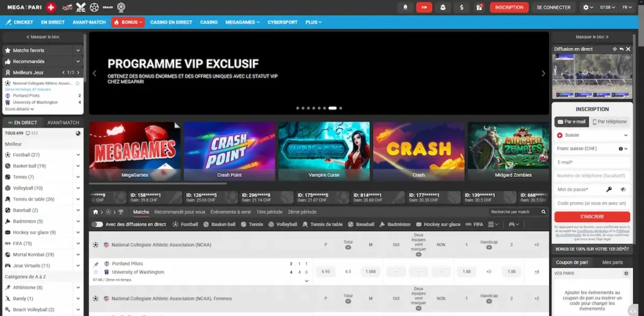
Task: Switch to Événements à venir tab
Action: tap(230, 212)
